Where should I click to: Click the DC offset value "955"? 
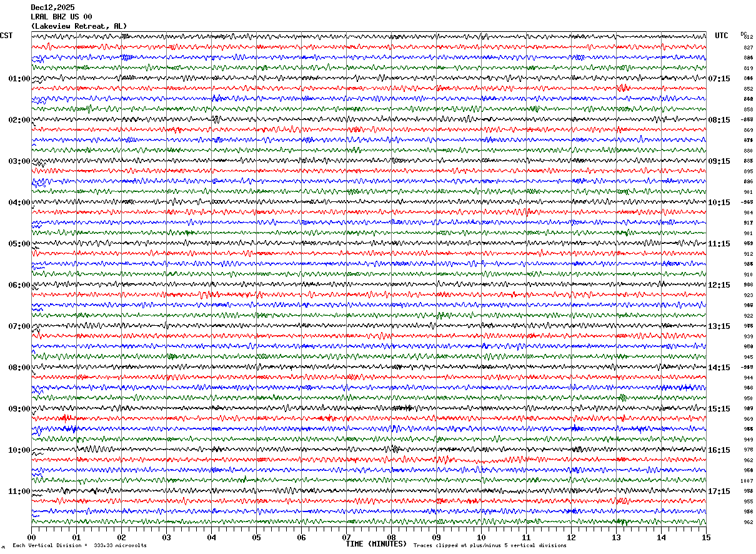(x=748, y=501)
